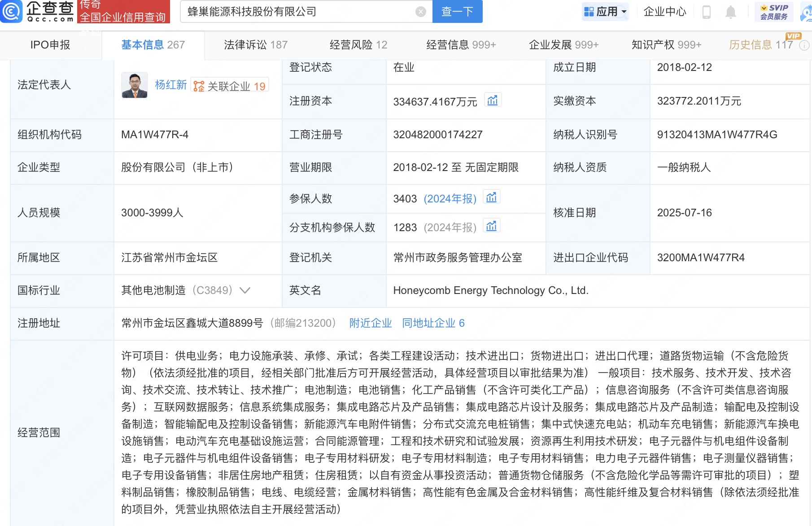Select the English name Honeycomb Energy Technology

pos(491,290)
